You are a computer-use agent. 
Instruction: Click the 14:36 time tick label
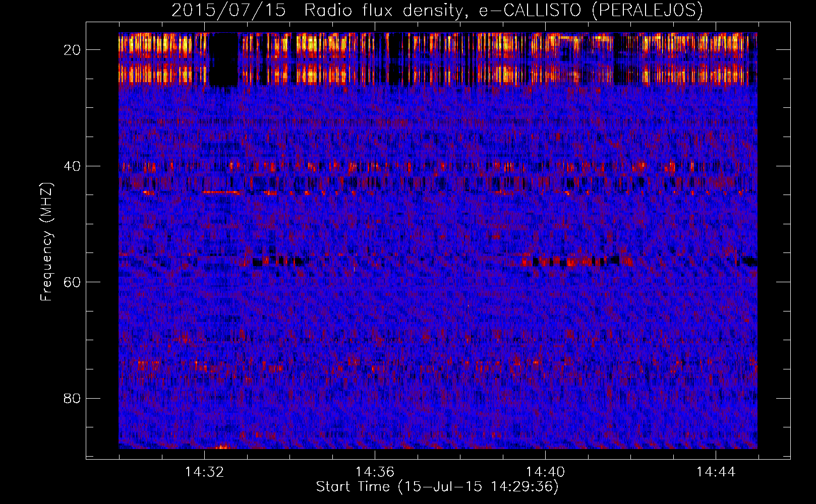tap(375, 472)
